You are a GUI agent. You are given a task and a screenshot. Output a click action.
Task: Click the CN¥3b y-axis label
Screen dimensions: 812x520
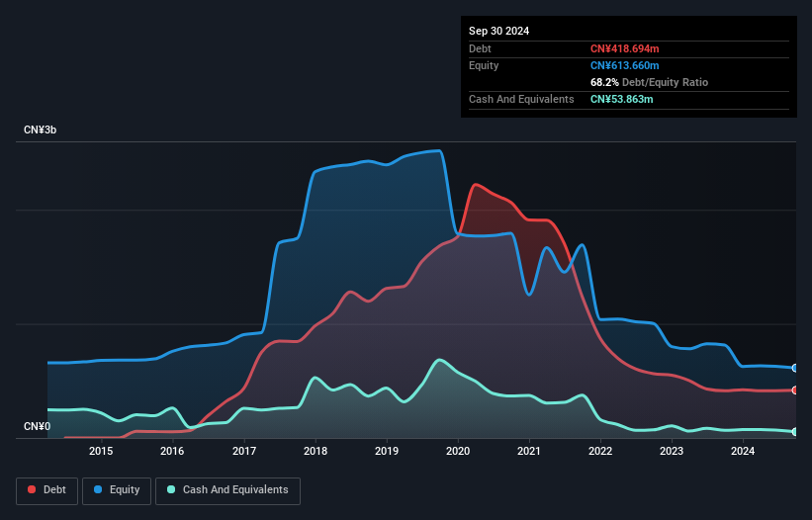coord(40,130)
